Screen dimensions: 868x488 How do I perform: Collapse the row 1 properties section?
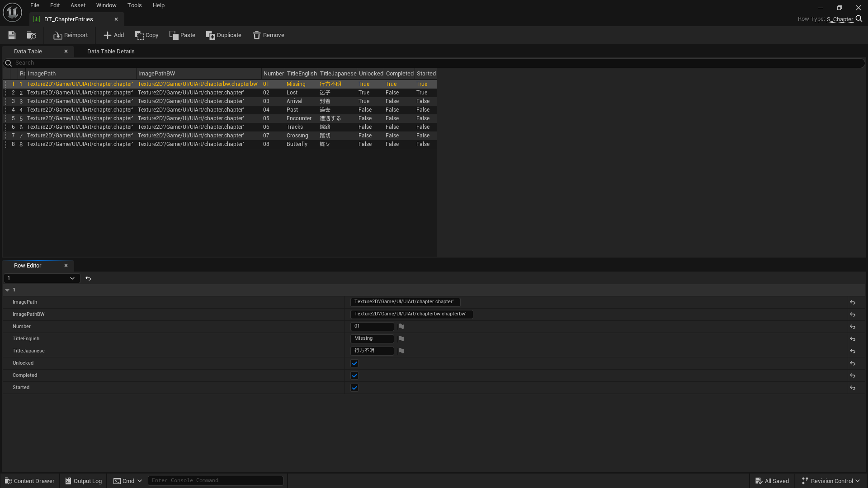(x=7, y=290)
